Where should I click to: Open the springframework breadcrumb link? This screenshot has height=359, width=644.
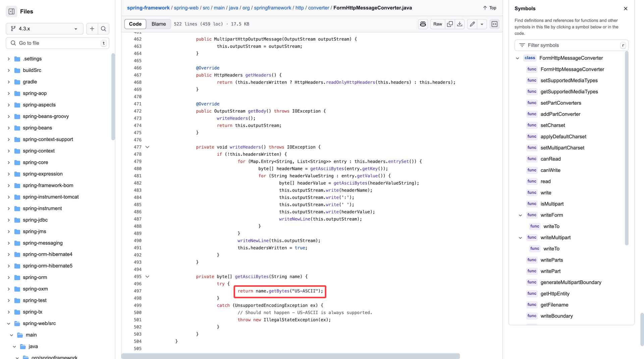click(272, 8)
